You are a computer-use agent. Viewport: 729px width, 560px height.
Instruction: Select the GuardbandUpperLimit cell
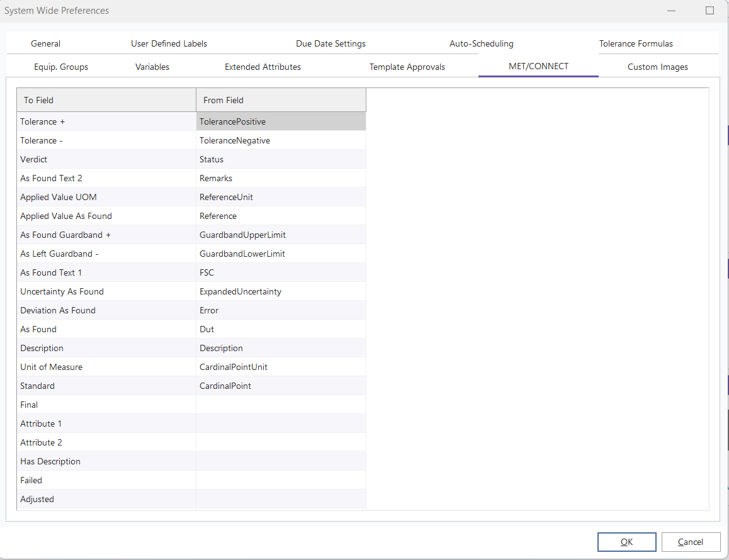click(281, 235)
